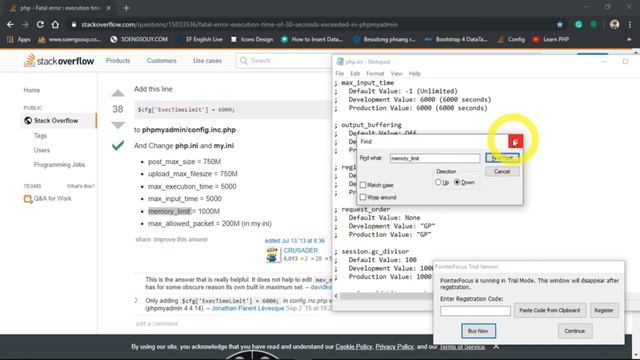Open the Apps bookmarks shortcut
Viewport: 640px width, 360px height.
19,40
